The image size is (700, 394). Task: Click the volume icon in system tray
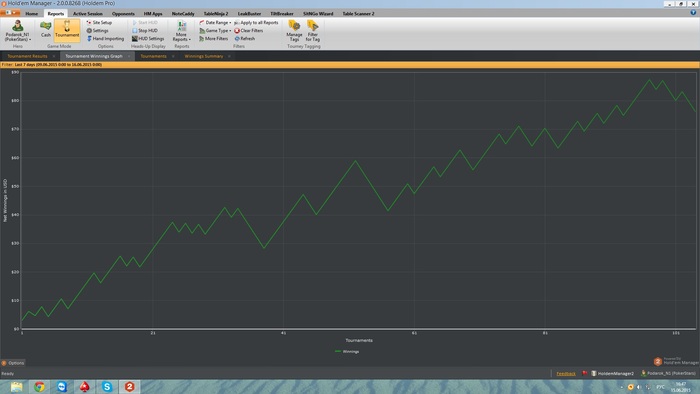point(639,387)
